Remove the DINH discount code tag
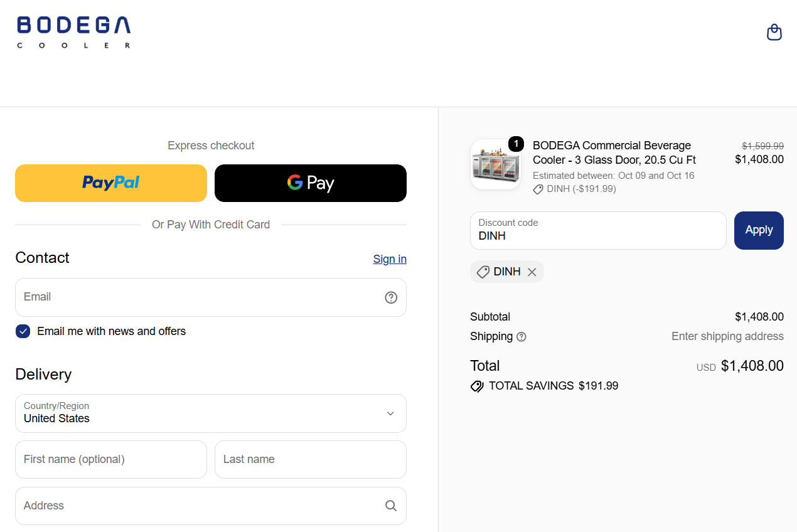 (532, 272)
